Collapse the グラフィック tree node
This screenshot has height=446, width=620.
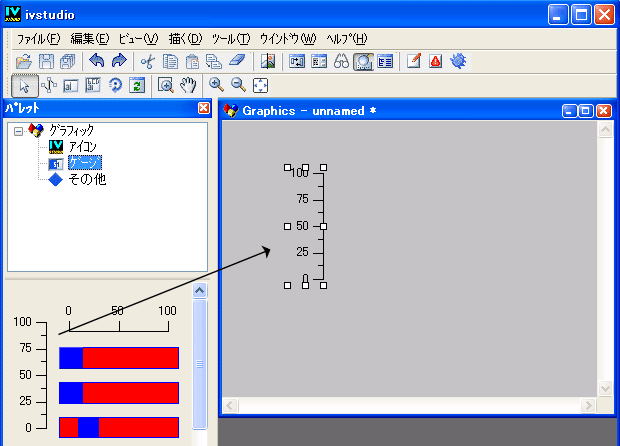[19, 130]
